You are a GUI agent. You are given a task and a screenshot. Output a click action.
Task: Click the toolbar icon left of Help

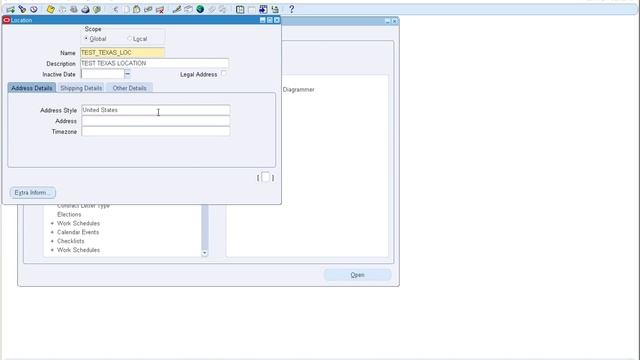pos(275,9)
